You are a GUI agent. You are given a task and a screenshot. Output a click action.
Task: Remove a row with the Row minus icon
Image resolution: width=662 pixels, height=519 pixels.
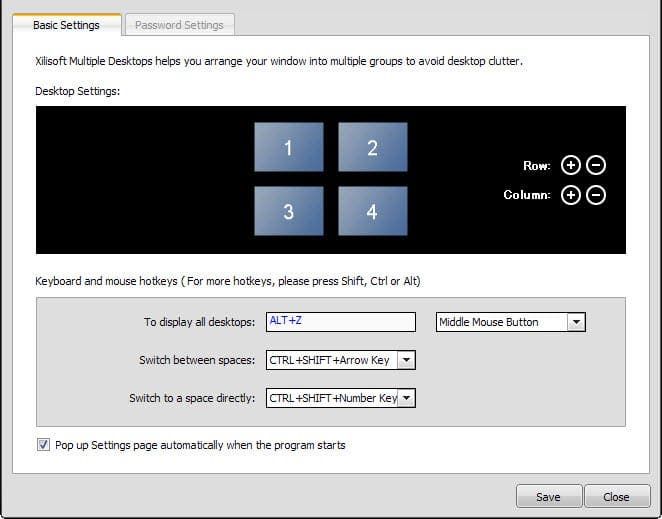coord(596,165)
